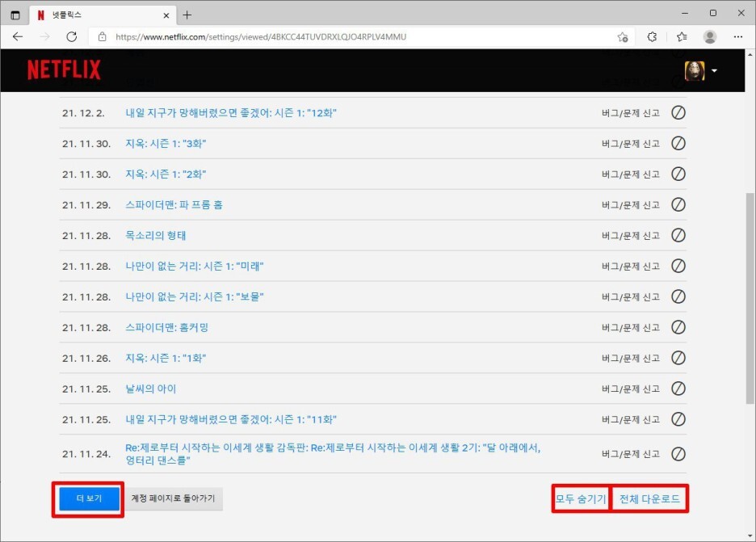Report a problem for 지옥 3화
Image resolution: width=756 pixels, height=542 pixels.
pos(631,143)
